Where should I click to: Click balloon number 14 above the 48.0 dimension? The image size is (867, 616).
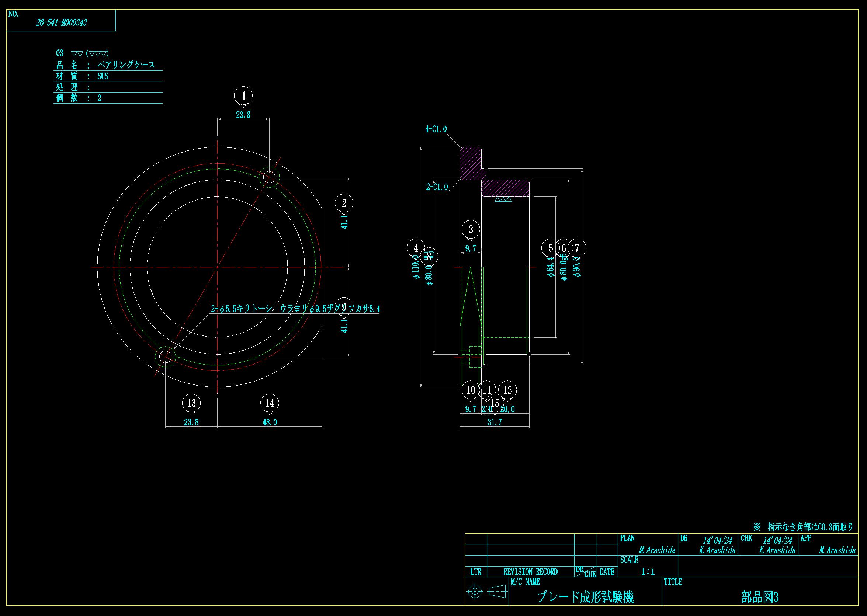click(x=270, y=403)
